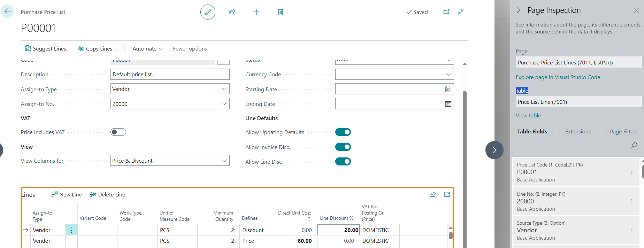The image size is (644, 248).
Task: Click the Work Type Code column header
Action: pos(130,216)
